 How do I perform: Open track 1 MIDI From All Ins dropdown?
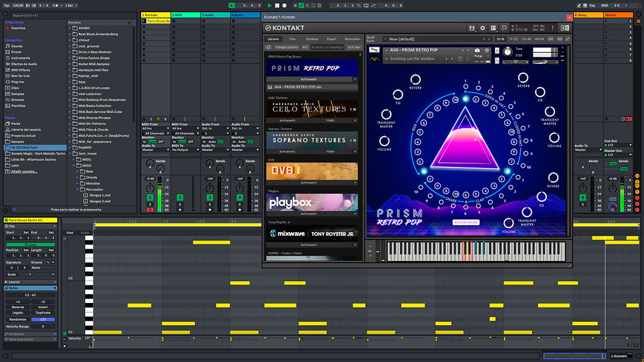(x=155, y=129)
